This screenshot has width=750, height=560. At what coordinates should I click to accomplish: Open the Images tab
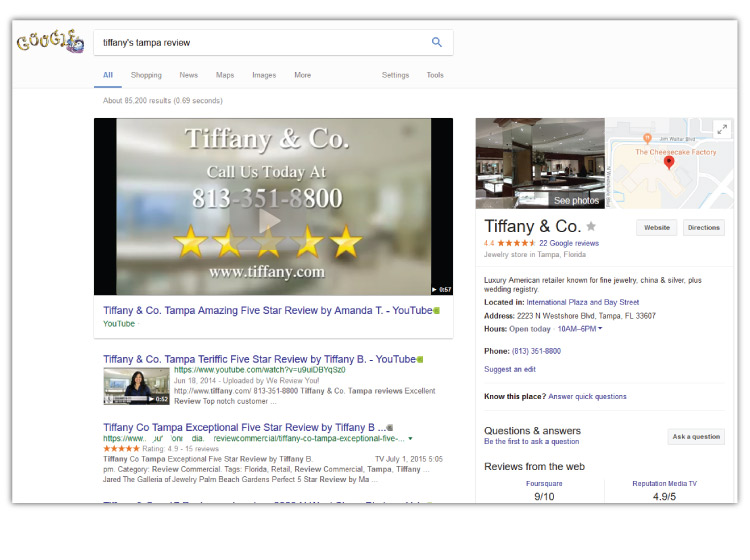(x=264, y=75)
